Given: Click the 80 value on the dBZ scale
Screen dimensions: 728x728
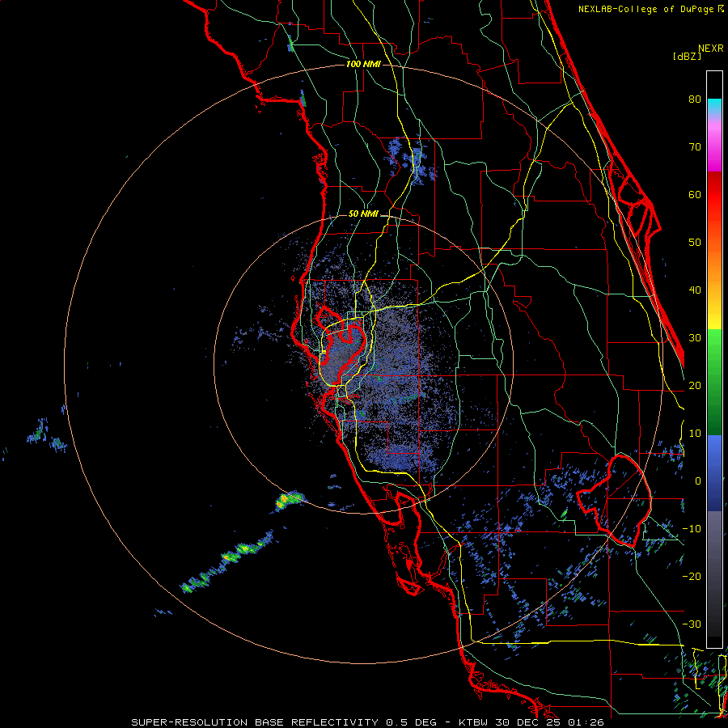Looking at the screenshot, I should (x=695, y=99).
